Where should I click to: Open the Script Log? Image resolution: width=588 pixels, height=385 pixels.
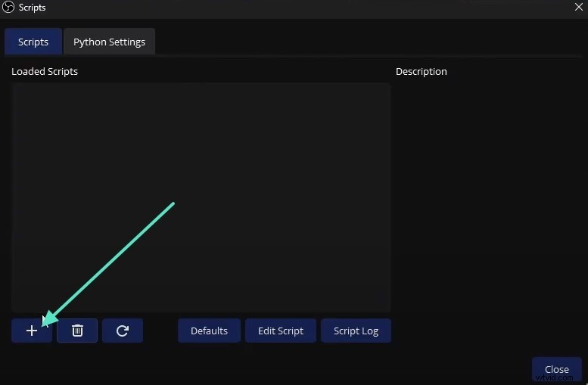coord(356,331)
